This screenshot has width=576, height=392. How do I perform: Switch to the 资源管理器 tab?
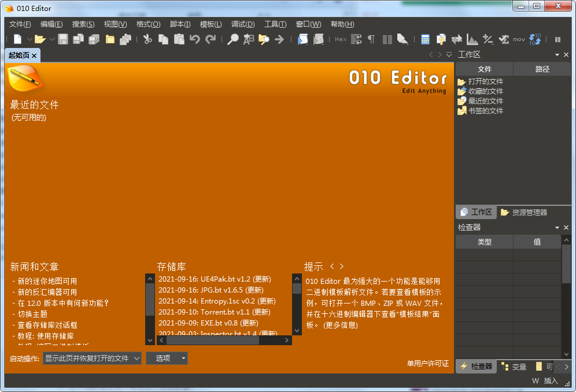pos(524,212)
